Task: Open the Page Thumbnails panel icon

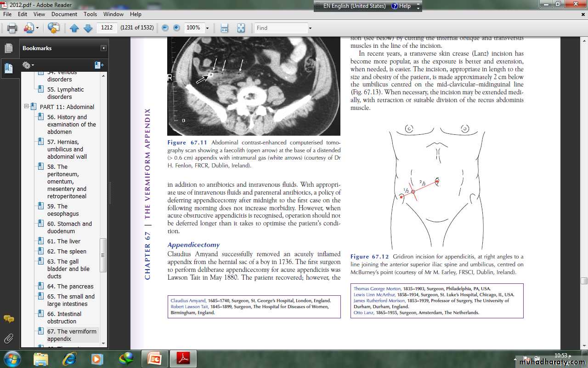Action: 9,48
